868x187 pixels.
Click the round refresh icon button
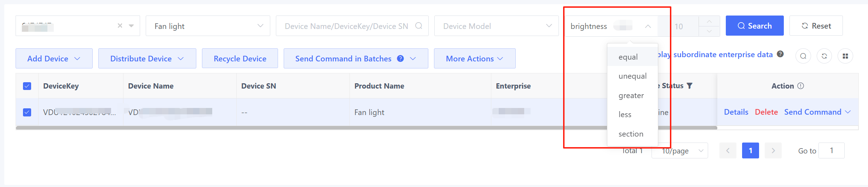tap(824, 56)
